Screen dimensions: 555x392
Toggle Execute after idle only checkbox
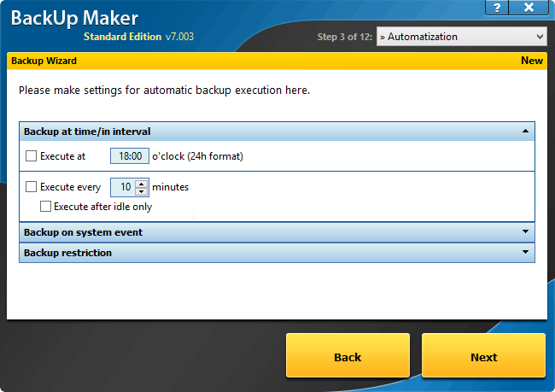point(45,207)
